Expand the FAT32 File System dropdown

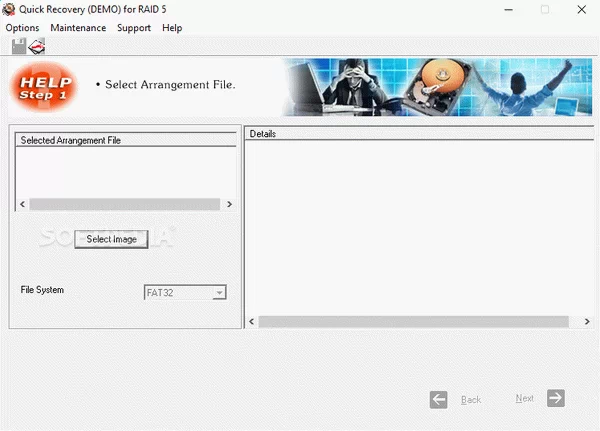point(219,293)
